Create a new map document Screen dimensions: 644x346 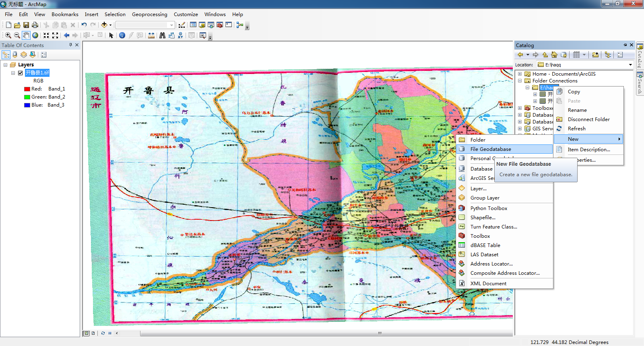click(8, 25)
